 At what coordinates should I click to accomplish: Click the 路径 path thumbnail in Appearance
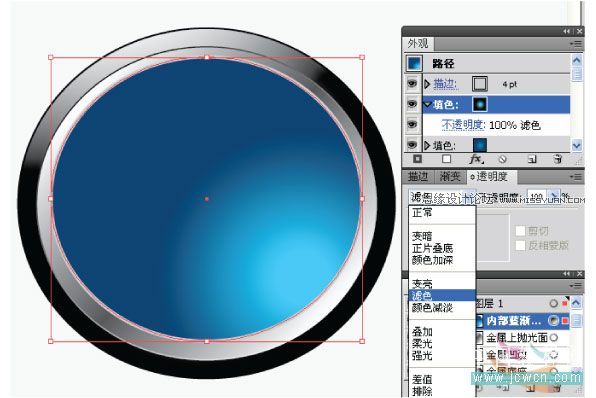tap(414, 63)
